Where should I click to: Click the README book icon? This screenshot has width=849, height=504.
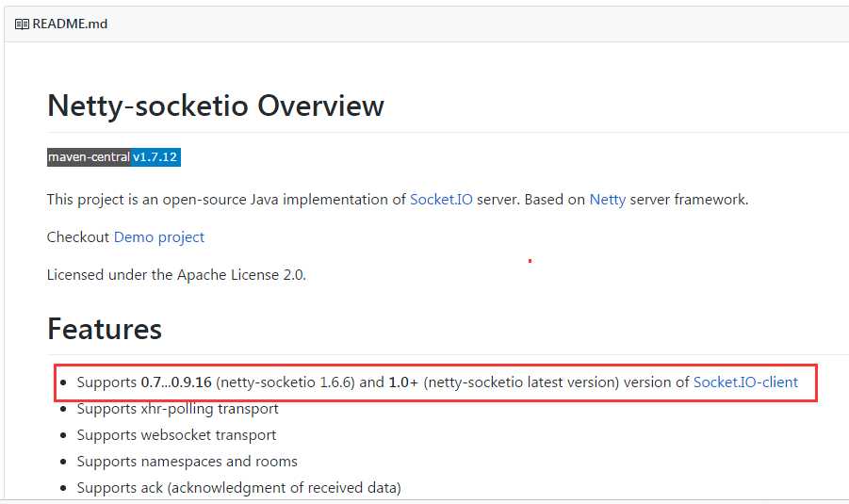pyautogui.click(x=22, y=24)
